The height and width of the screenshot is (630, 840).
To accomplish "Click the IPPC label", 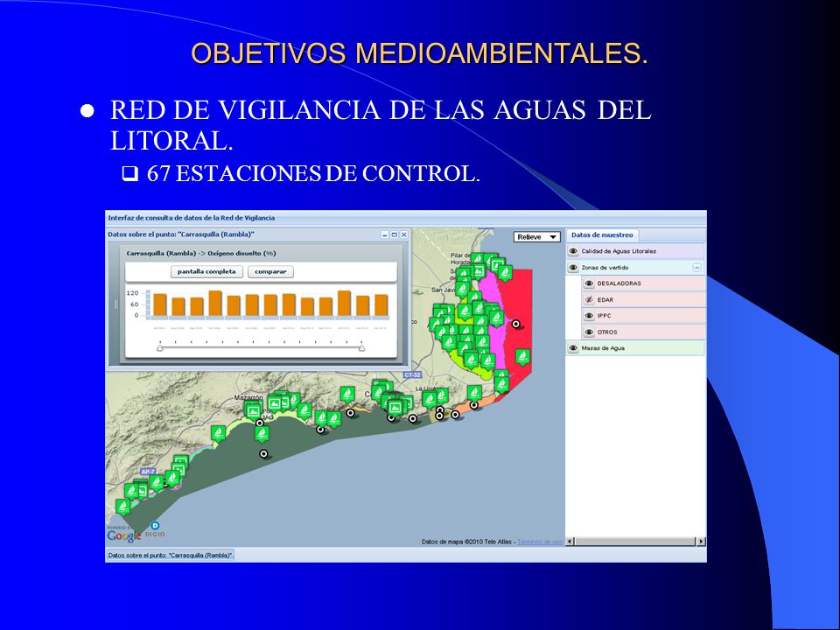I will pyautogui.click(x=604, y=316).
